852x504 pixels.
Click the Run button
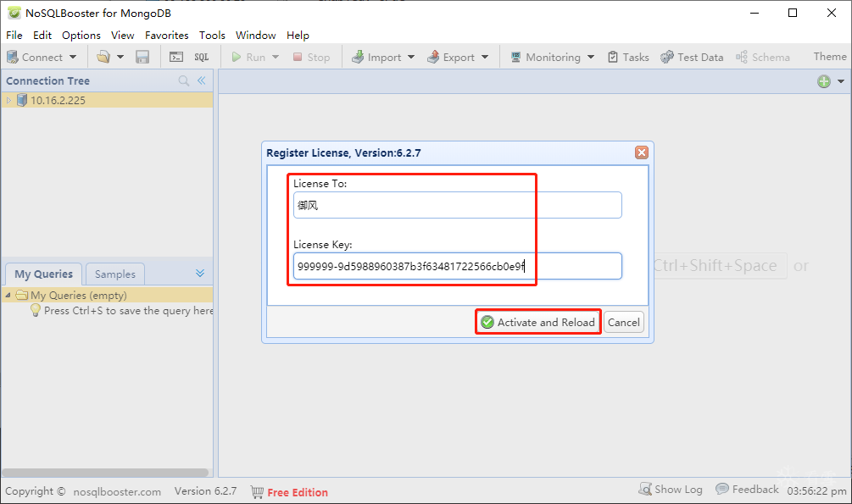click(249, 57)
